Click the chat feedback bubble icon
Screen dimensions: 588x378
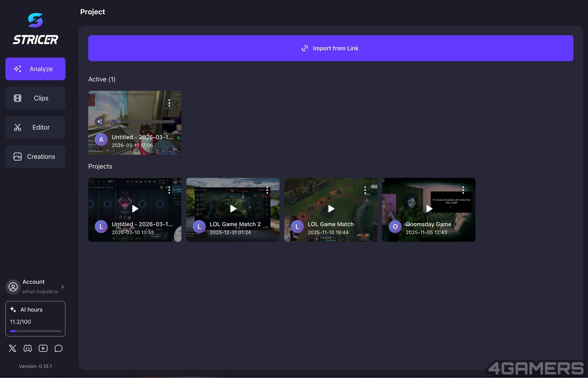(x=58, y=348)
